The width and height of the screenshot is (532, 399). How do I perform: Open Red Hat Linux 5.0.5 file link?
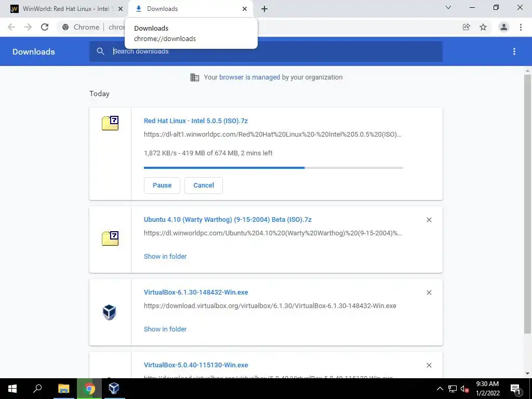click(x=196, y=121)
